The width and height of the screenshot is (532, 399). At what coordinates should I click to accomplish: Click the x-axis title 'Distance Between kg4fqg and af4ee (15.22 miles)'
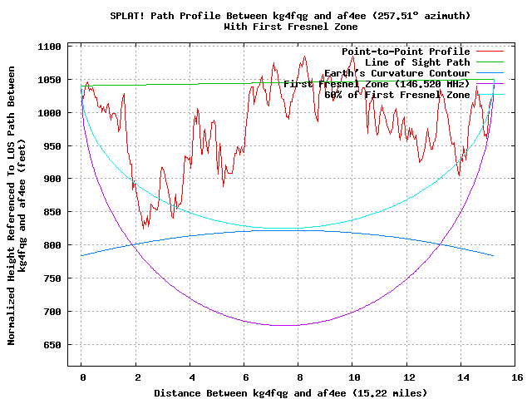[290, 393]
